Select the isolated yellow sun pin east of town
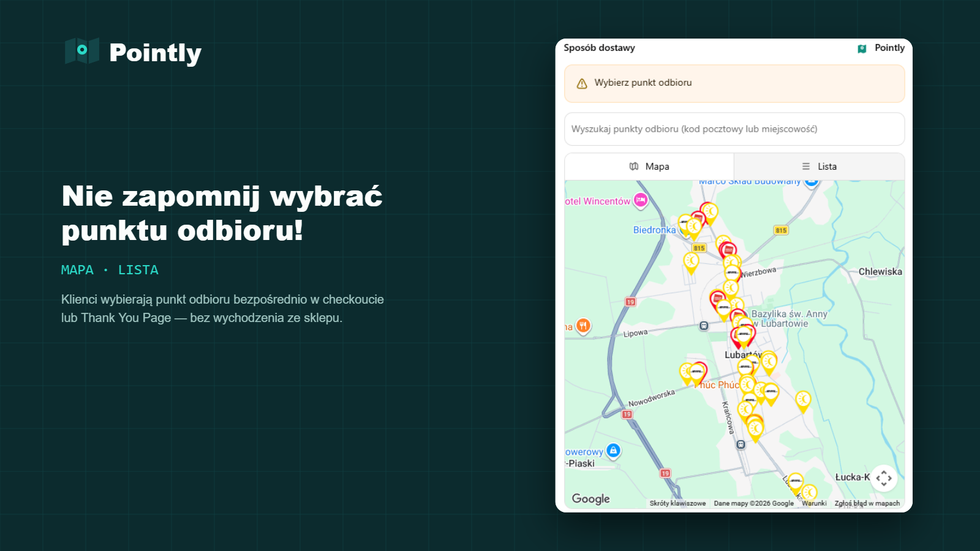The height and width of the screenshot is (551, 980). coord(803,401)
